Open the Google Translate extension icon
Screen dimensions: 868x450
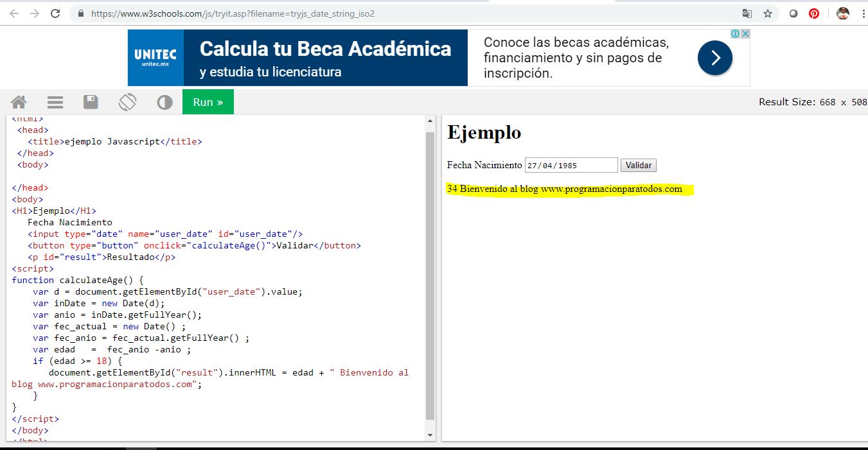(x=746, y=13)
